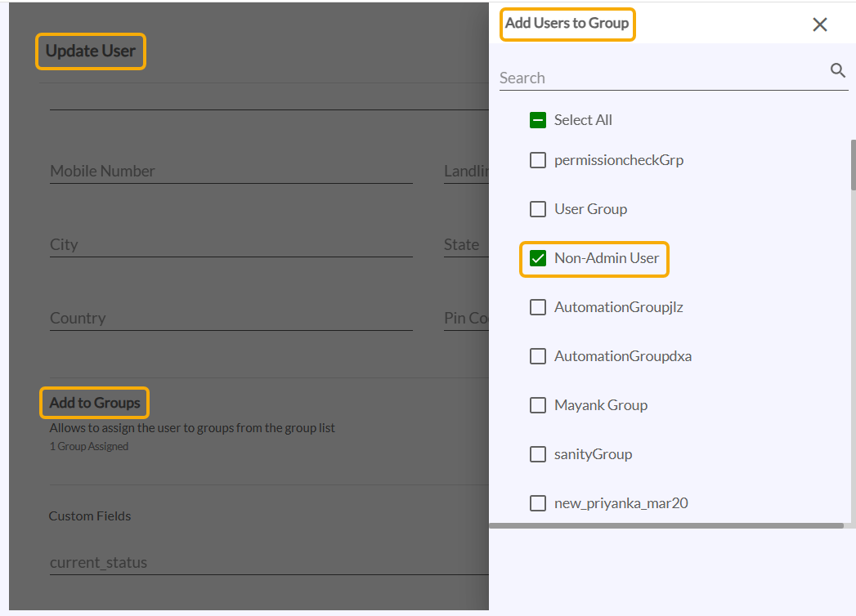Open the Add to Groups section
856x616 pixels.
pos(95,403)
